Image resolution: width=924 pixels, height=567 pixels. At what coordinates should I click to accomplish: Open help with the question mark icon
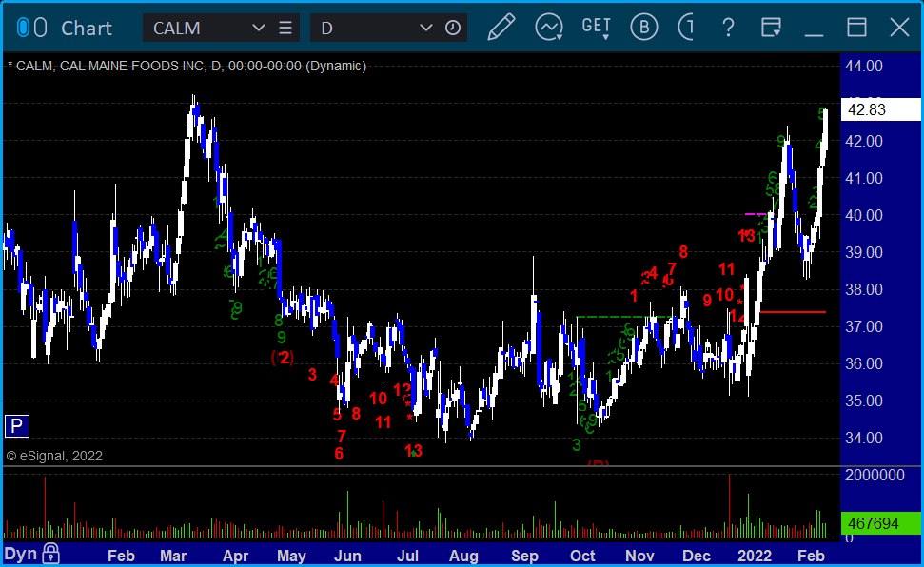(728, 28)
